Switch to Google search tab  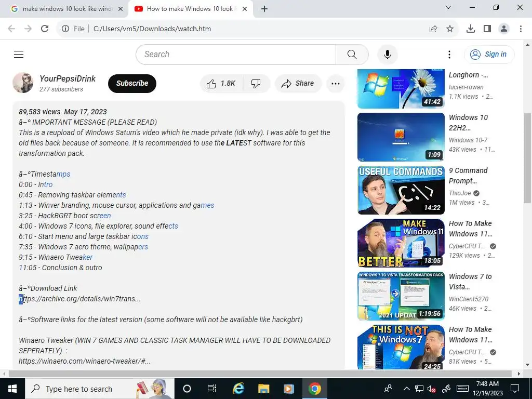[63, 9]
